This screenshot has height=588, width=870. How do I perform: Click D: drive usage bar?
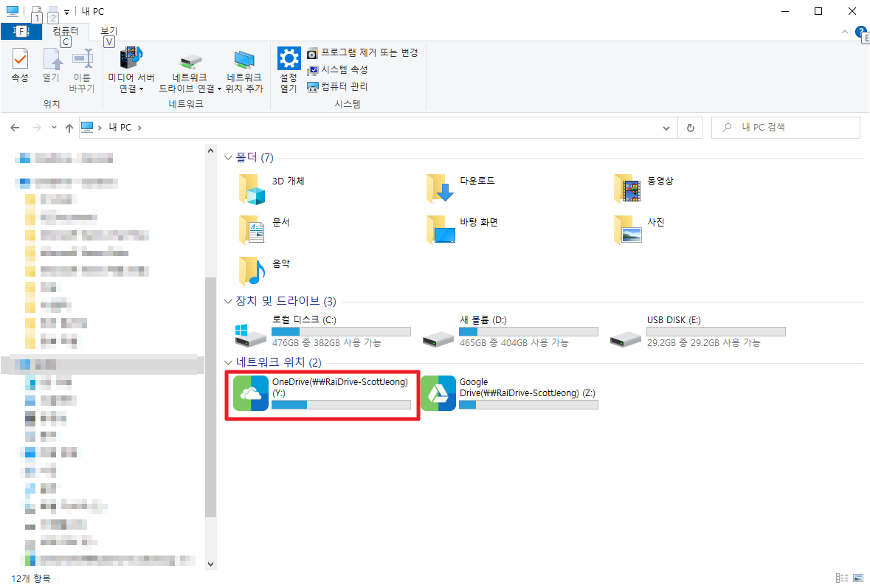(528, 332)
